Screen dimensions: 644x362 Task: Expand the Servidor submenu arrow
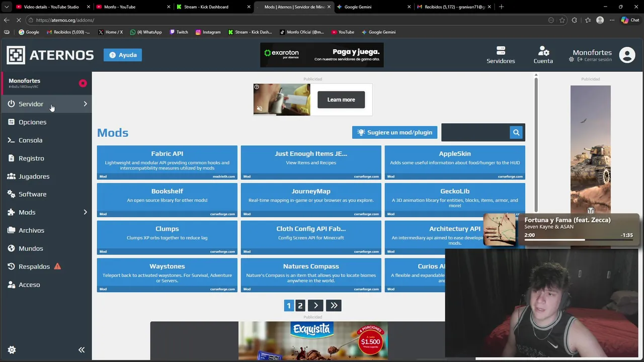(85, 104)
